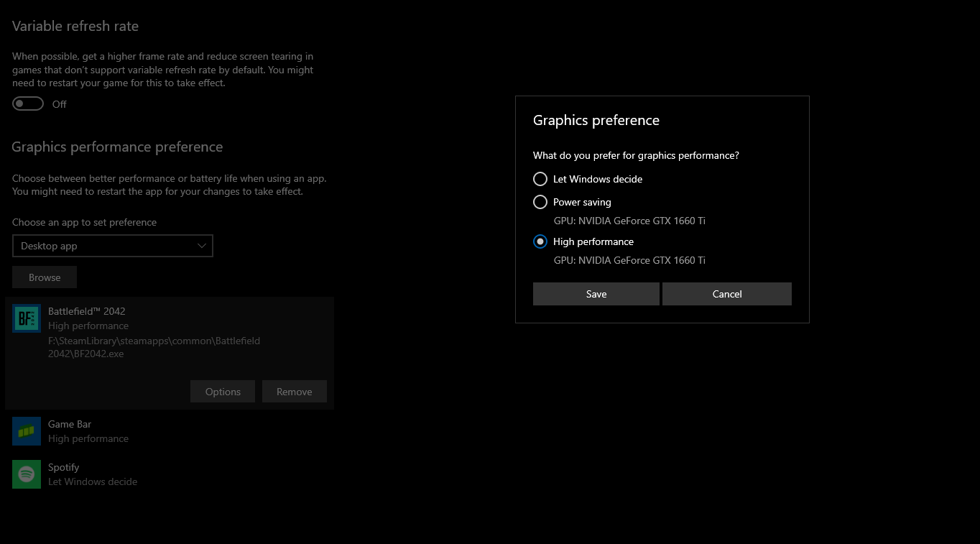Select the High performance radio button
Viewport: 980px width, 544px height.
click(x=540, y=241)
